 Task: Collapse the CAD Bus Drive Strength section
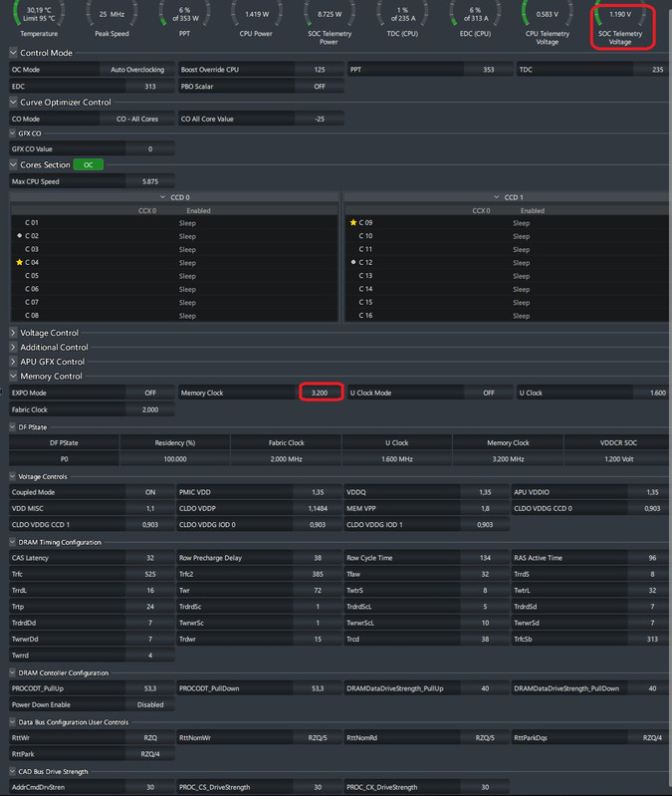(13, 771)
